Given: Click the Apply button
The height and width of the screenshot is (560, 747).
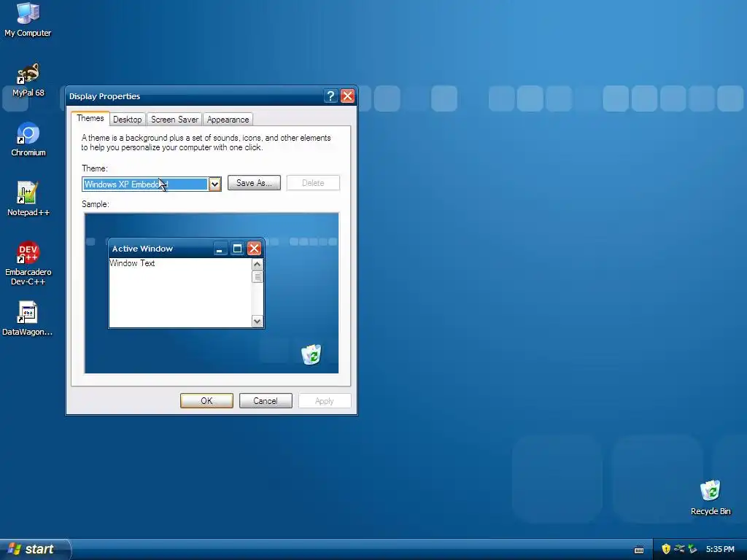Looking at the screenshot, I should [325, 401].
